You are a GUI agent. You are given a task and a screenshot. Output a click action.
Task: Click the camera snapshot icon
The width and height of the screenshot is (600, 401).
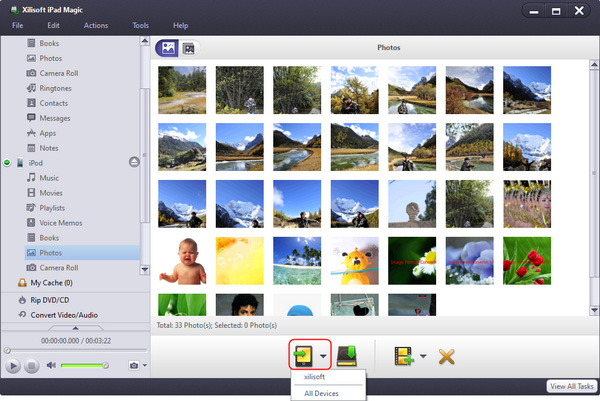tap(133, 366)
